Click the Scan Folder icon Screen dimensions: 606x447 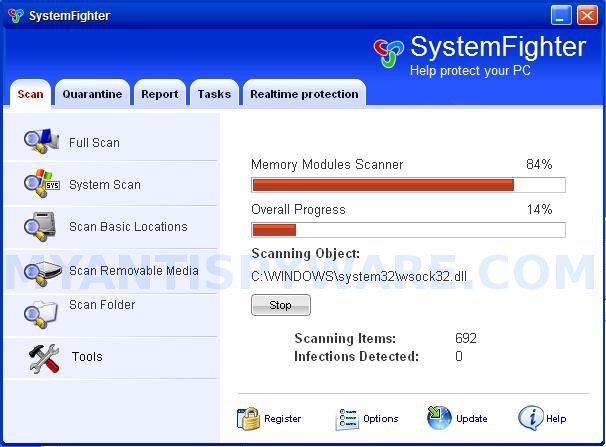[x=41, y=313]
